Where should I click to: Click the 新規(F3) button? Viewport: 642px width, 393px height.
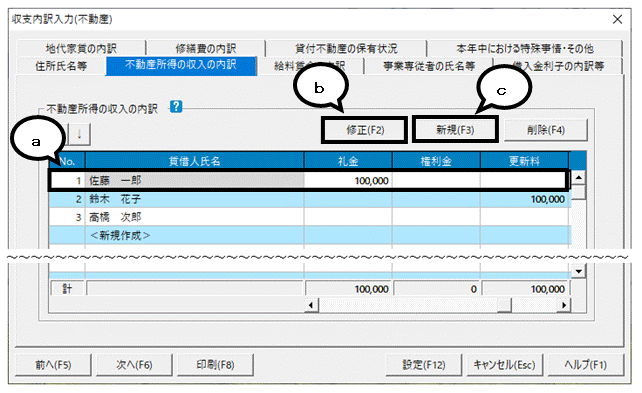click(455, 130)
